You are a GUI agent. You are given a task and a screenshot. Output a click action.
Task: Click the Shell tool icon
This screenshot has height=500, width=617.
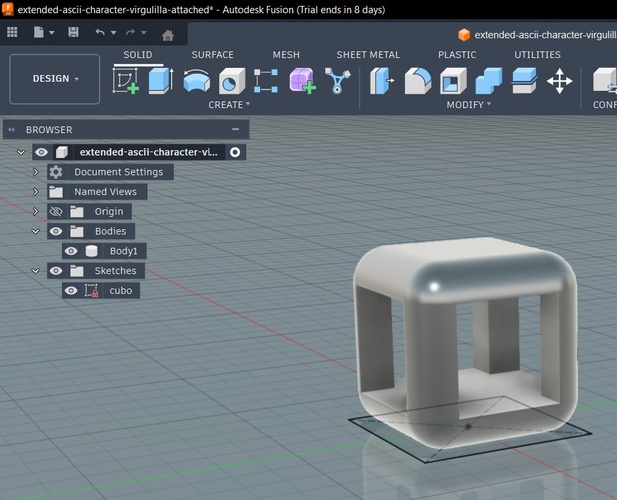tap(453, 81)
